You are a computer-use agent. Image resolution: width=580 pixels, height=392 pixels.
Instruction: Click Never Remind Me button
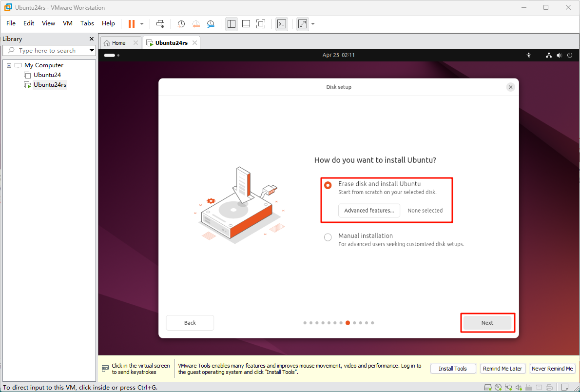pyautogui.click(x=552, y=369)
